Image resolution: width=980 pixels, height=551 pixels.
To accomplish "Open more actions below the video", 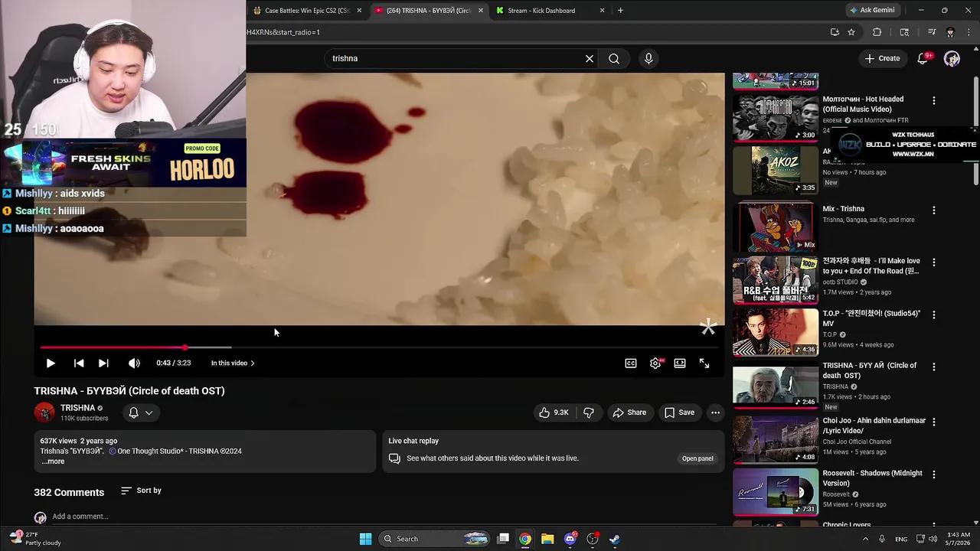I will click(x=715, y=412).
